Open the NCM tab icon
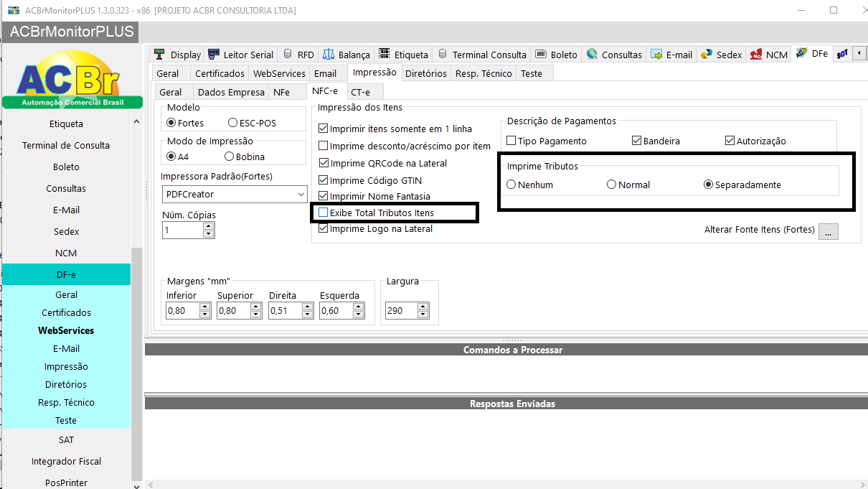Viewport: 868px width, 489px height. (x=756, y=54)
